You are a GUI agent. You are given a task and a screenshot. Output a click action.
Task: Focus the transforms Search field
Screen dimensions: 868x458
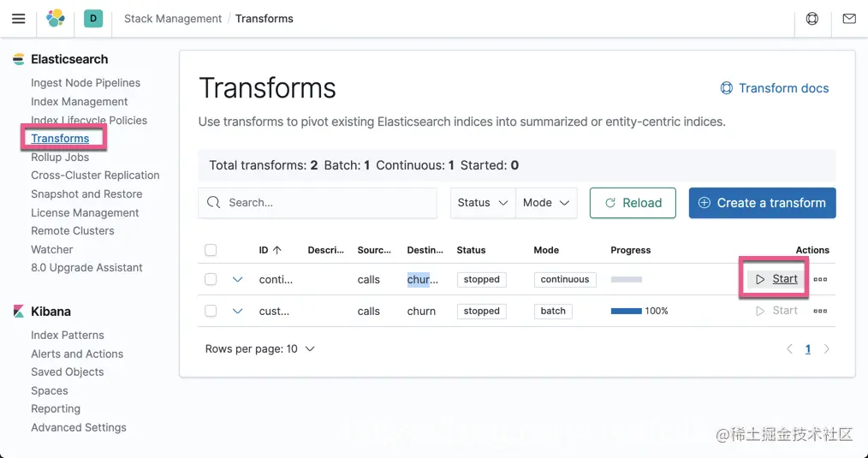[318, 203]
